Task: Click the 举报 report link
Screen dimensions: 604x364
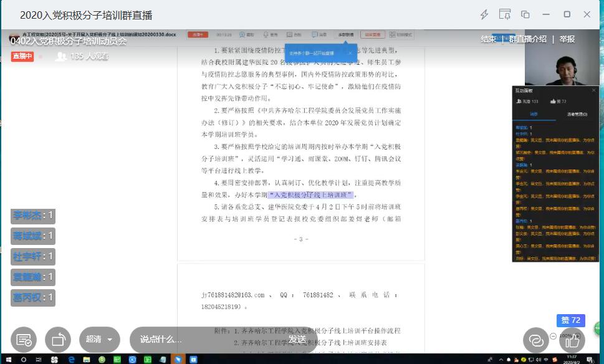Action: pyautogui.click(x=567, y=39)
